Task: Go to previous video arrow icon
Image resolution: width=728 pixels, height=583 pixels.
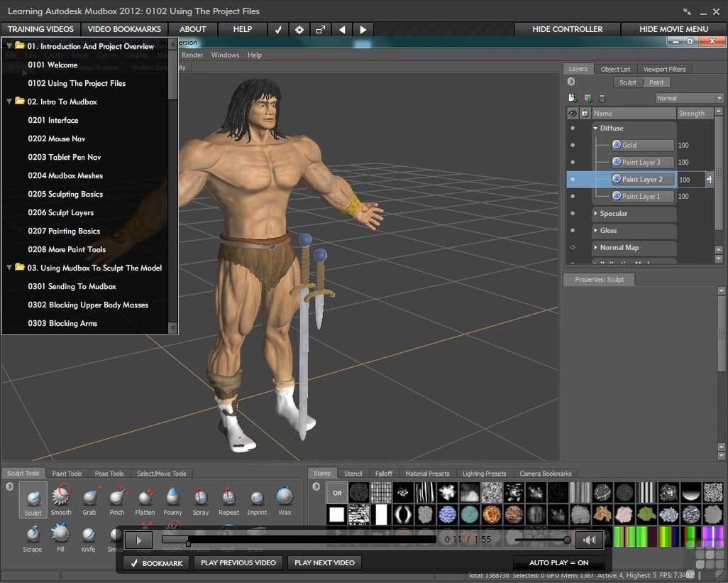Action: click(342, 29)
